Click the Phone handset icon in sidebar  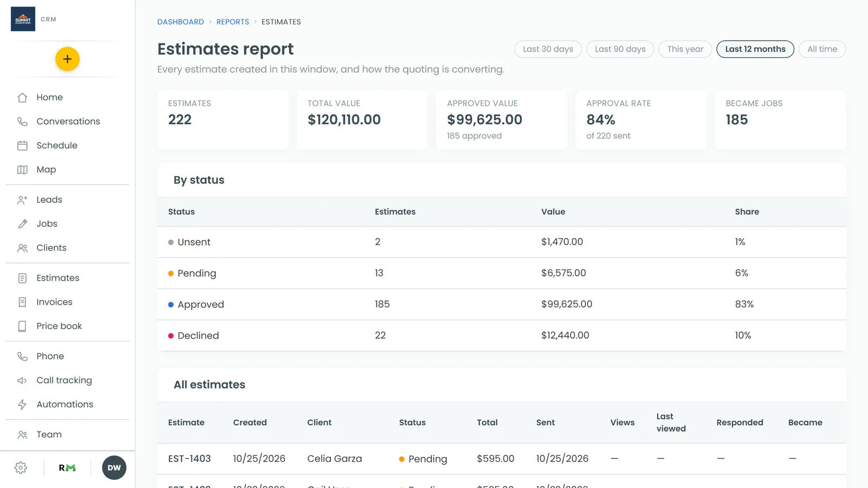click(x=22, y=356)
